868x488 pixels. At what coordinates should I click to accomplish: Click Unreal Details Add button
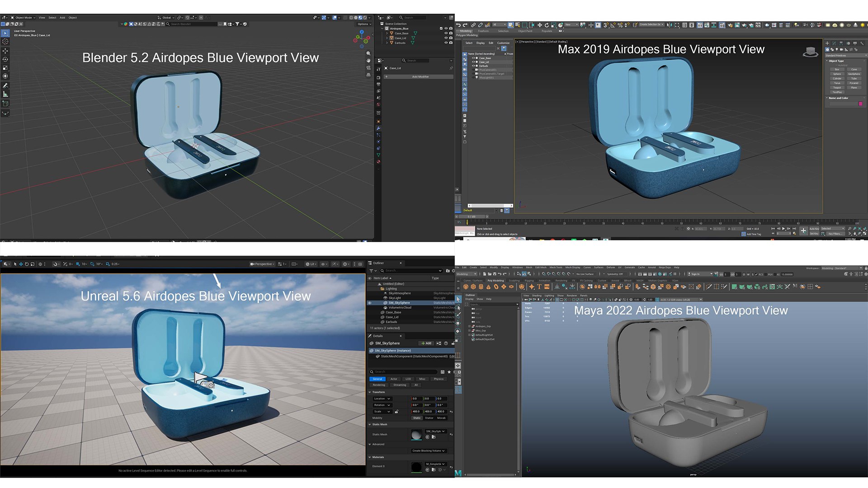[x=426, y=343]
